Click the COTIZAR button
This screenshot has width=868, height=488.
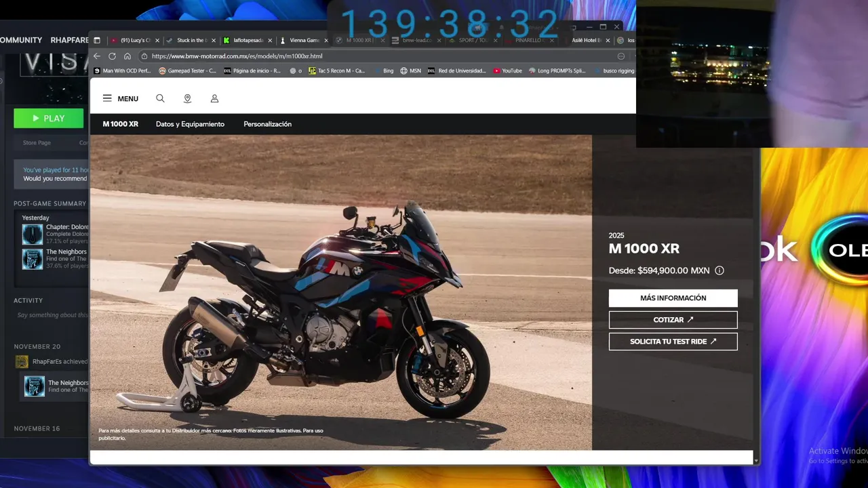(673, 320)
